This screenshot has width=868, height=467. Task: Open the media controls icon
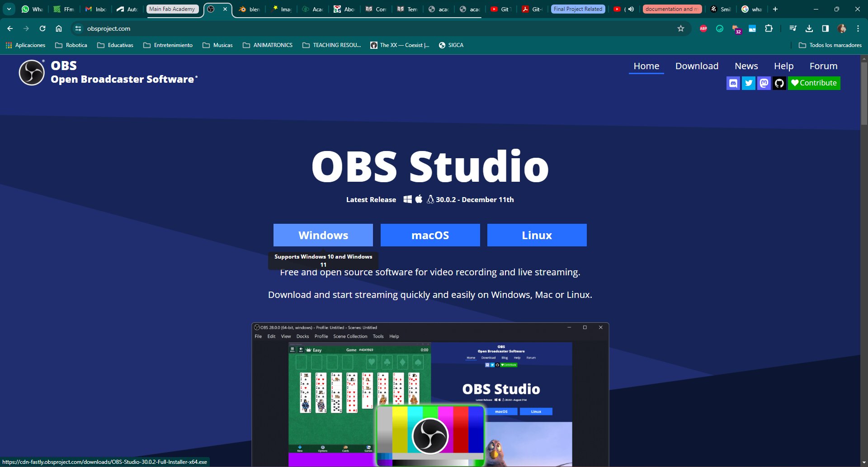coord(793,28)
